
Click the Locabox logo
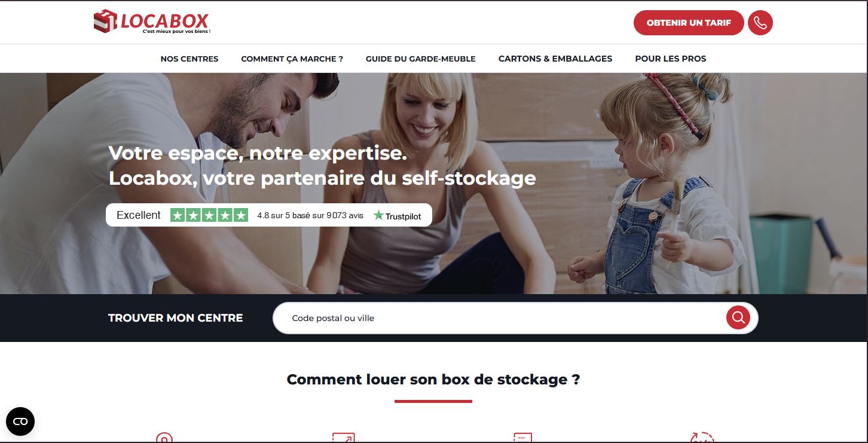click(x=152, y=22)
